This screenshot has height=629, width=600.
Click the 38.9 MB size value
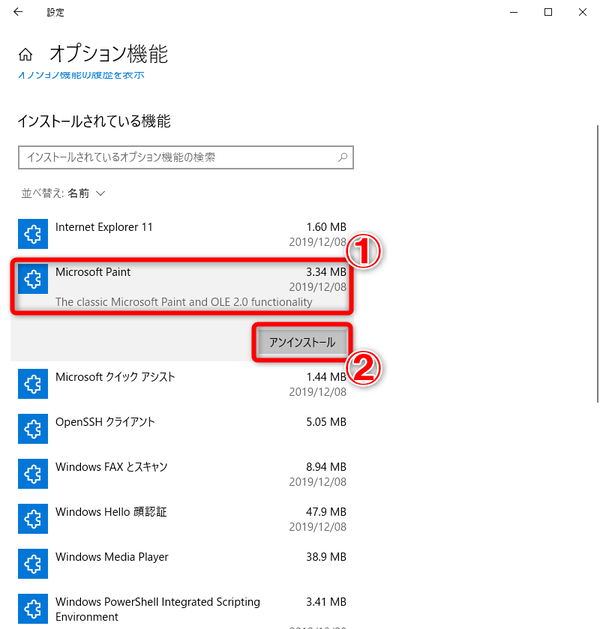[x=326, y=557]
